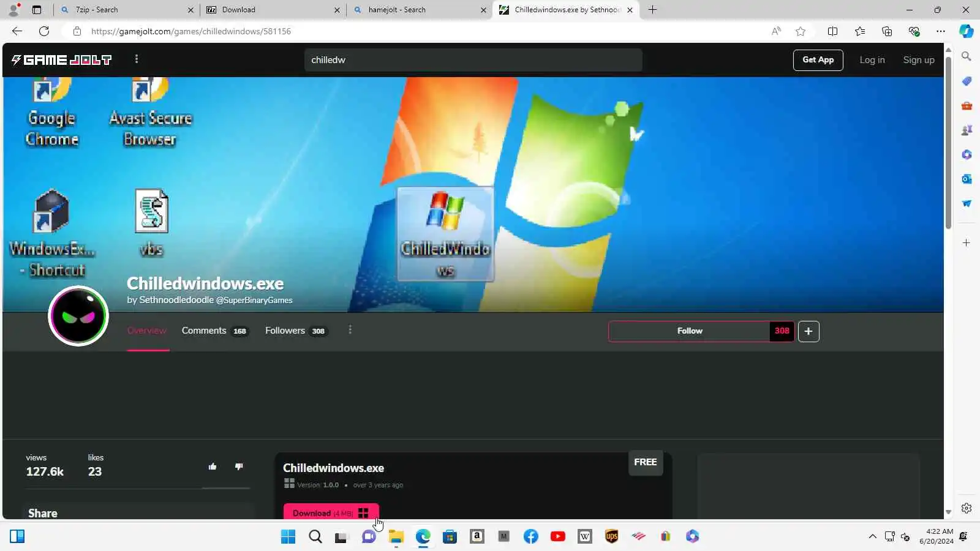Open the Followers tab
Screen dimensions: 980x551
point(296,331)
